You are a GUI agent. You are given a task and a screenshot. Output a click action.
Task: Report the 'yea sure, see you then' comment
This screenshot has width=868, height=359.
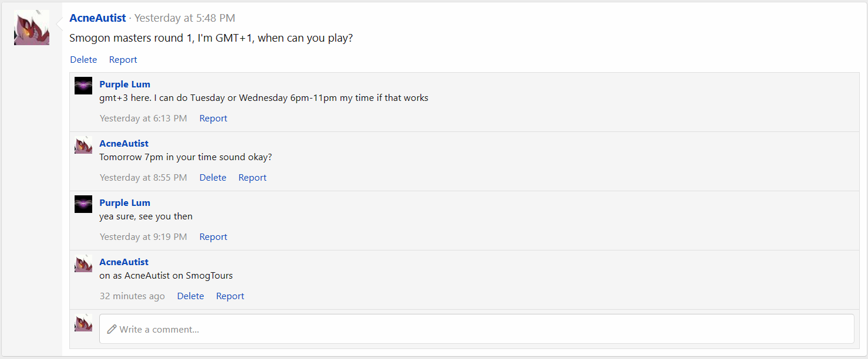(213, 237)
